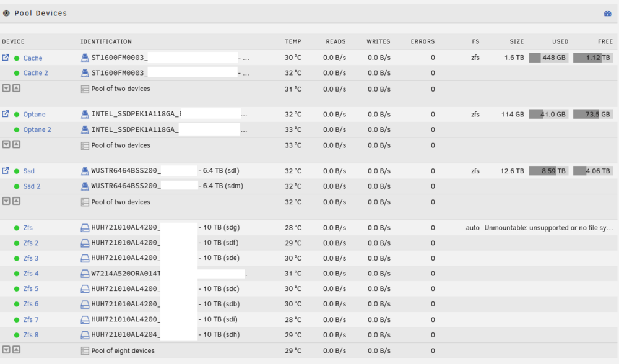Screen dimensions: 619x364
Task: Click the Ssd pool 4.06 TB free bar
Action: click(x=594, y=171)
